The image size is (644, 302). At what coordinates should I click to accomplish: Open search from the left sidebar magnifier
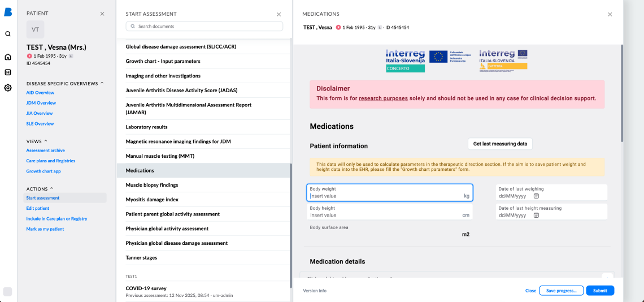(8, 34)
